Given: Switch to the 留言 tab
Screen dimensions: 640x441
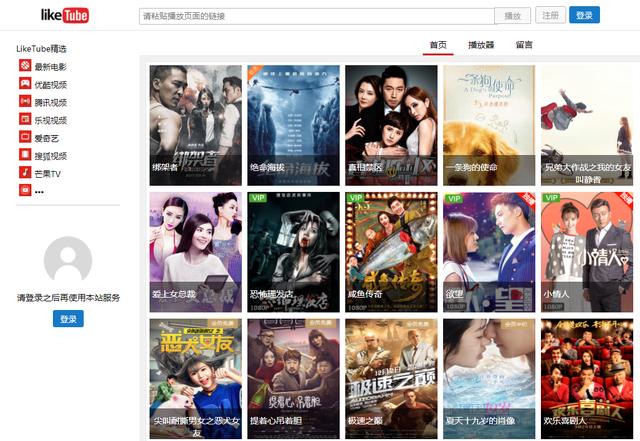Looking at the screenshot, I should coord(524,45).
